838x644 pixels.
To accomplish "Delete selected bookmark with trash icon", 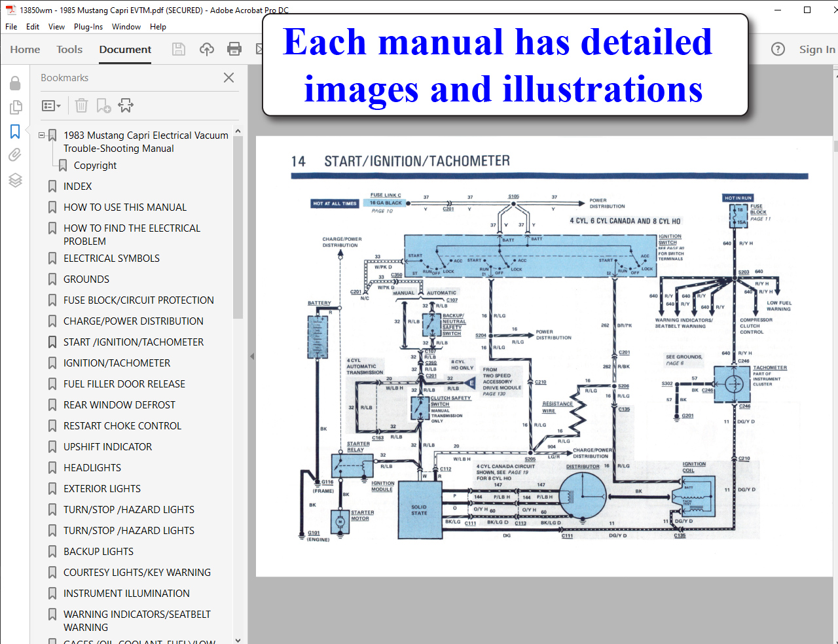I will (81, 105).
